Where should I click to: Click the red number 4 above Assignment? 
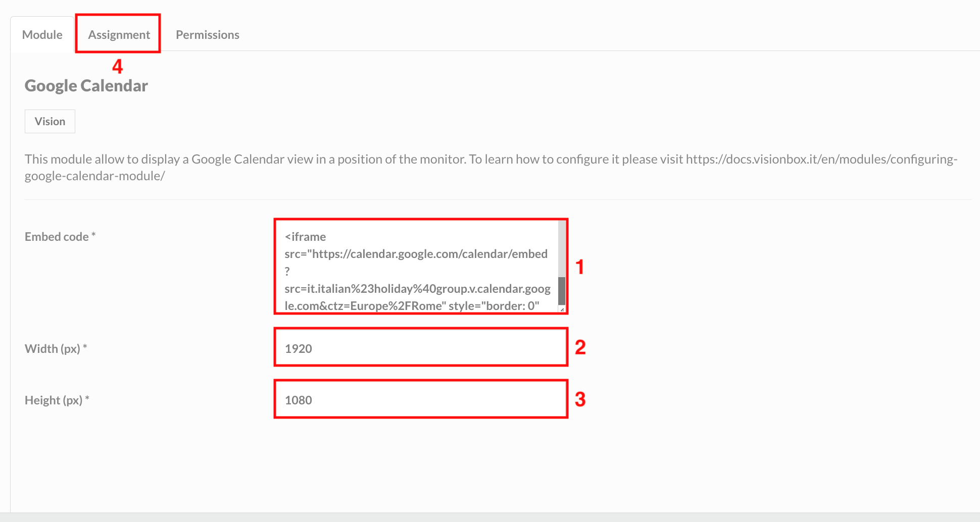pos(118,67)
